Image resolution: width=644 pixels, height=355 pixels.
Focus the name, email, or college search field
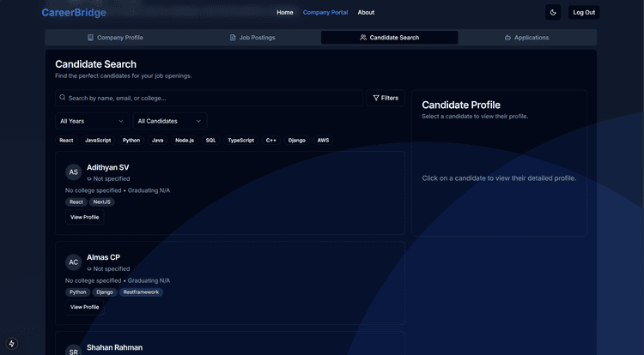point(209,98)
